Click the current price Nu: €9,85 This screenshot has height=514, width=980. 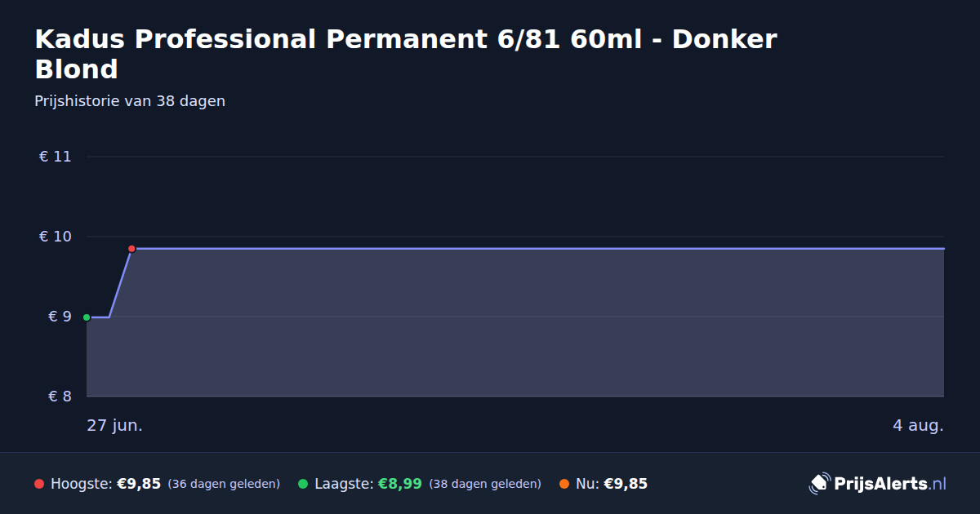tap(612, 484)
